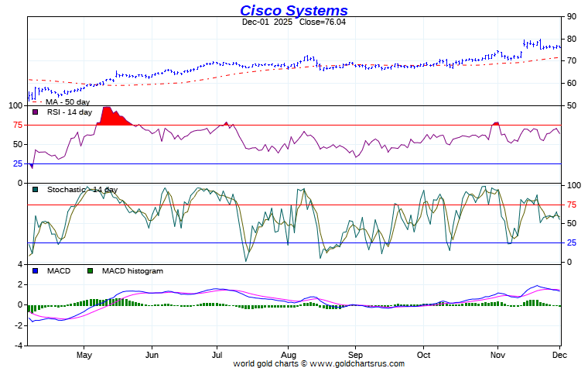Click the teal Stochastic legend swatch
The height and width of the screenshot is (368, 588).
[36, 190]
